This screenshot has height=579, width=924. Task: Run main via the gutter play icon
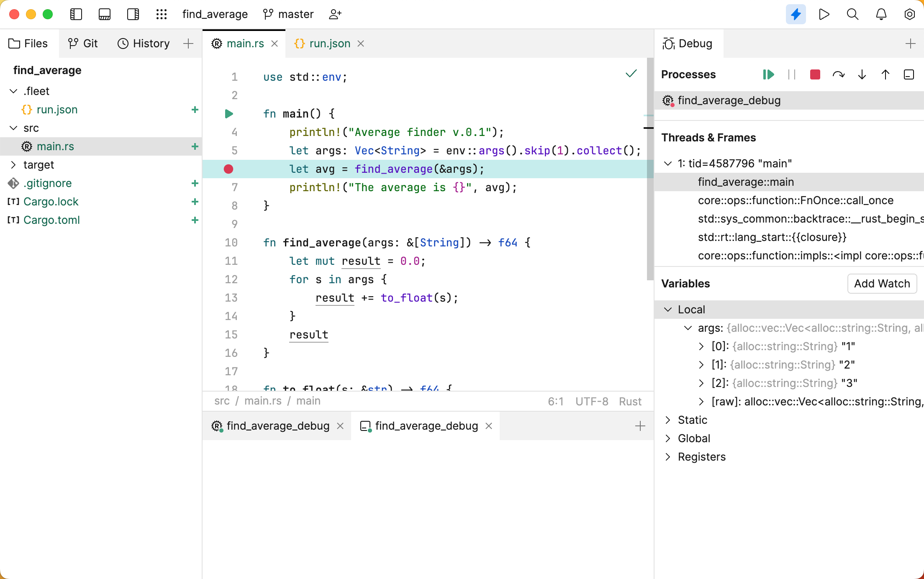click(228, 113)
